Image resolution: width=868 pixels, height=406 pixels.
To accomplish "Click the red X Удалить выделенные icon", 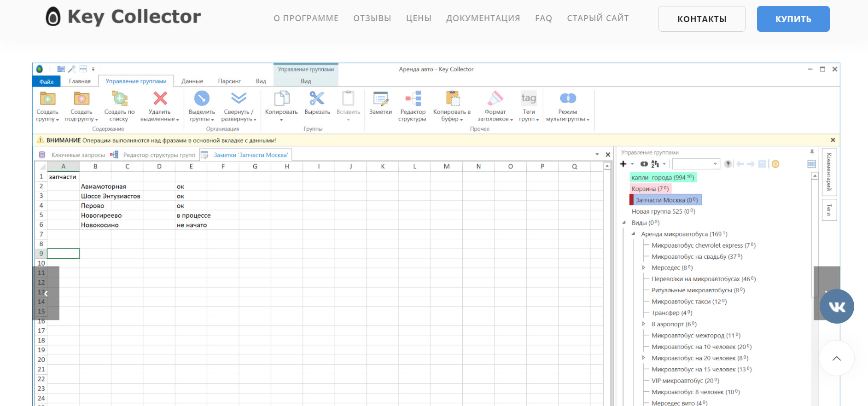I will (160, 98).
